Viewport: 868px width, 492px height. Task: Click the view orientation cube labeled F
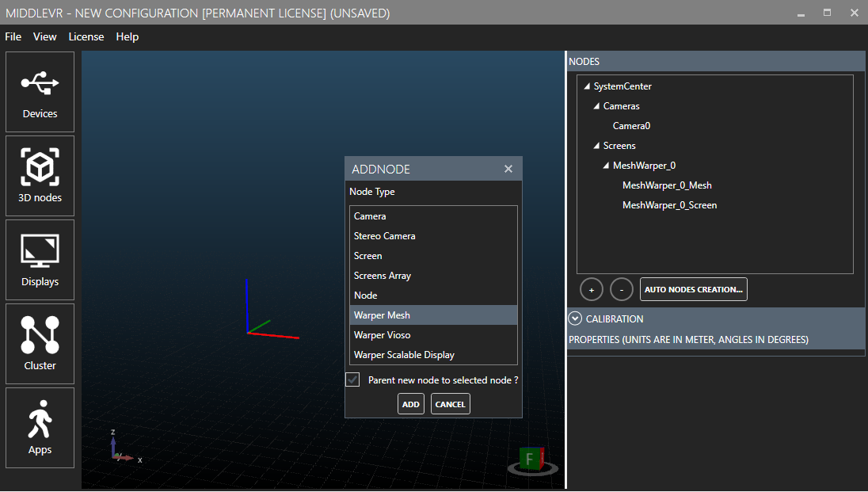532,460
